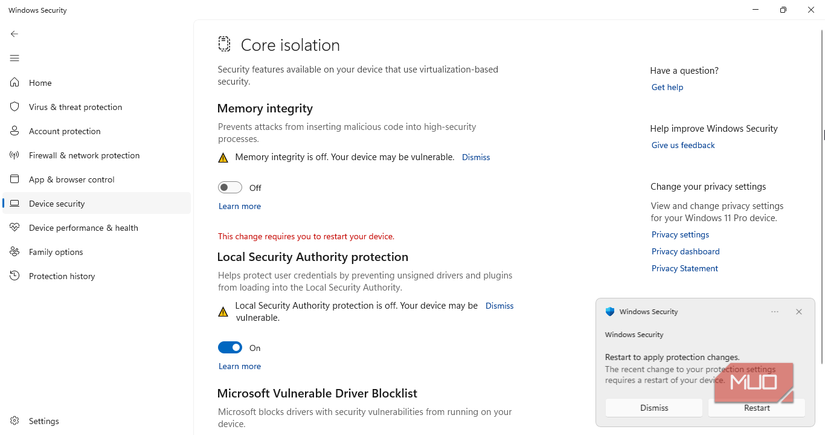Viewport: 825px width, 435px height.
Task: Click the Firewall & network protection antenna icon
Action: click(x=15, y=155)
